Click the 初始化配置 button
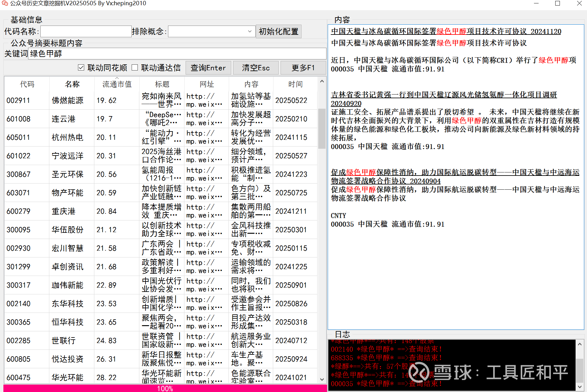 278,31
